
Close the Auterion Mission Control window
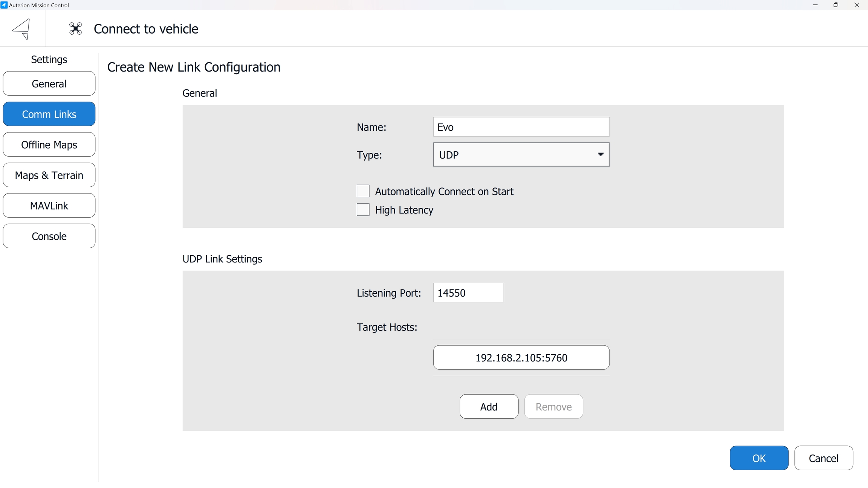(857, 5)
